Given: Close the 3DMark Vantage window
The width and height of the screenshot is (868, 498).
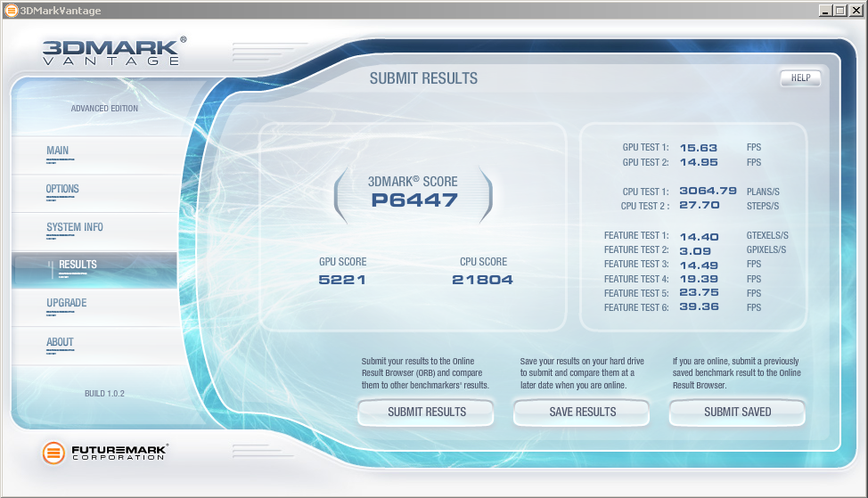Looking at the screenshot, I should pos(856,10).
